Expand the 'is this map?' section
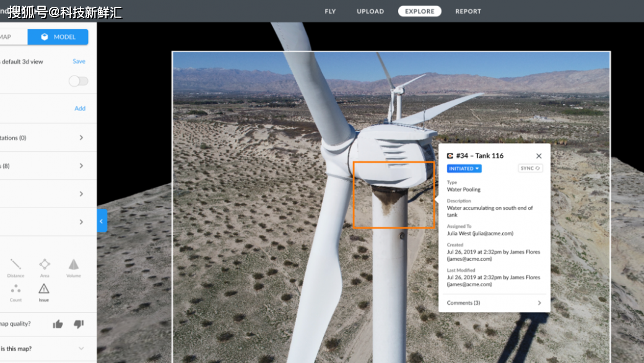 coord(81,349)
